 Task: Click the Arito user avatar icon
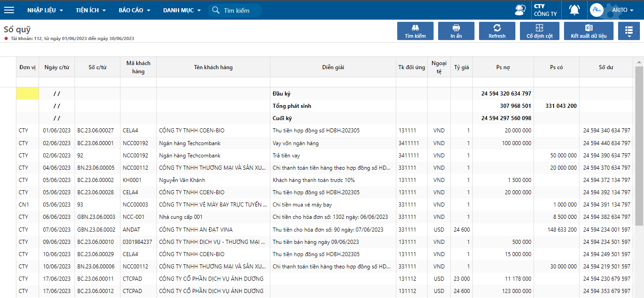tap(597, 10)
